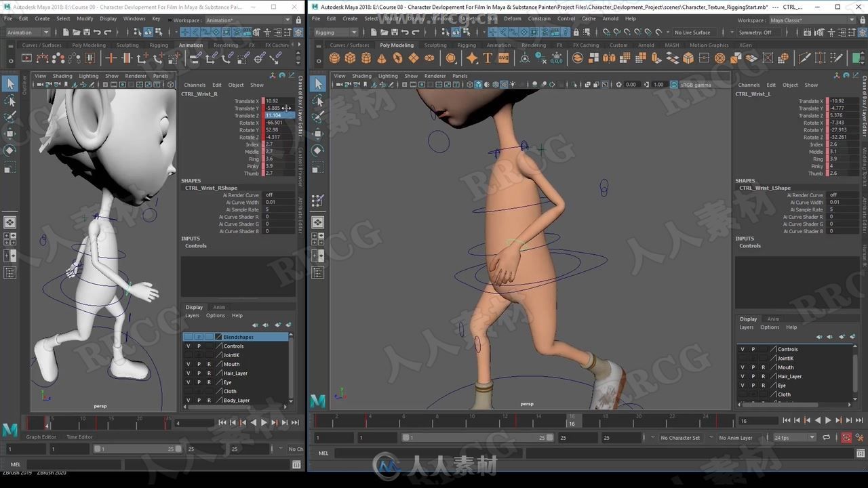Click range slider bar in left window
The height and width of the screenshot is (488, 868).
click(138, 449)
